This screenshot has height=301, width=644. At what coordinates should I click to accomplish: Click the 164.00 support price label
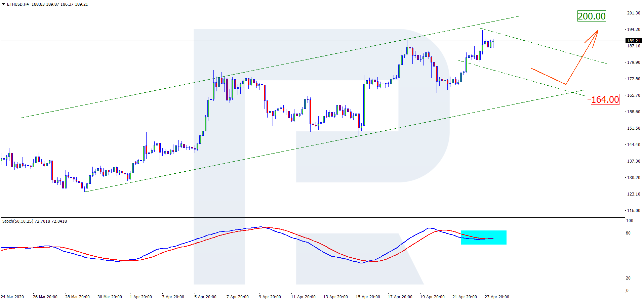[605, 99]
